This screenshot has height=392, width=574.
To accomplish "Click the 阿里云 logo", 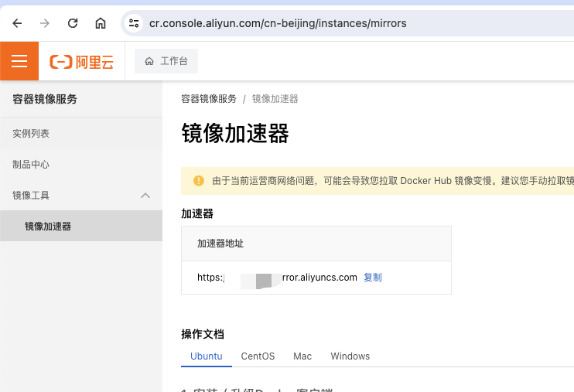I will point(82,62).
